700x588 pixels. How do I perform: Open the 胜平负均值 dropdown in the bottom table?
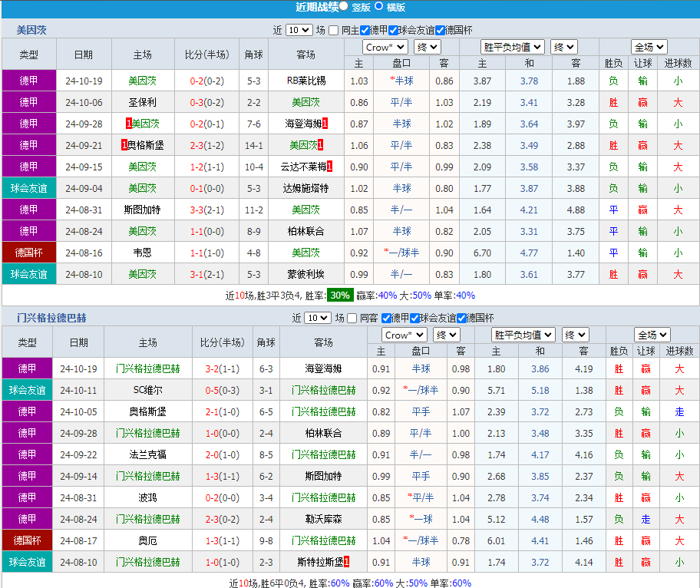pos(523,335)
